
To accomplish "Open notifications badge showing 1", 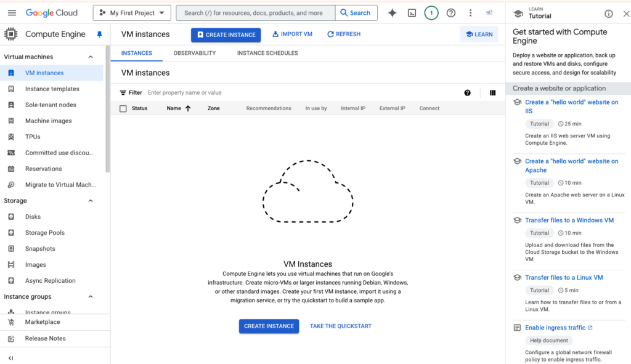I will click(x=431, y=13).
